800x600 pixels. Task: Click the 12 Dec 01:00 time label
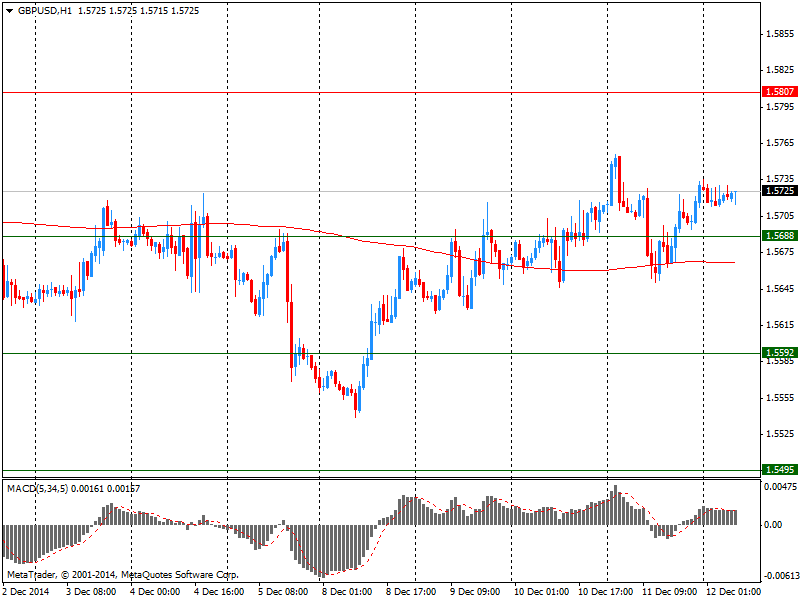(733, 592)
